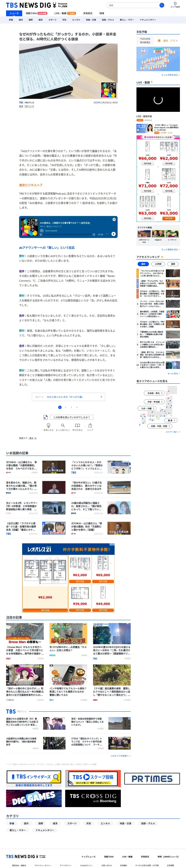Click the sun weather icon for Tokyo
This screenshot has width=186, height=868.
click(159, 41)
